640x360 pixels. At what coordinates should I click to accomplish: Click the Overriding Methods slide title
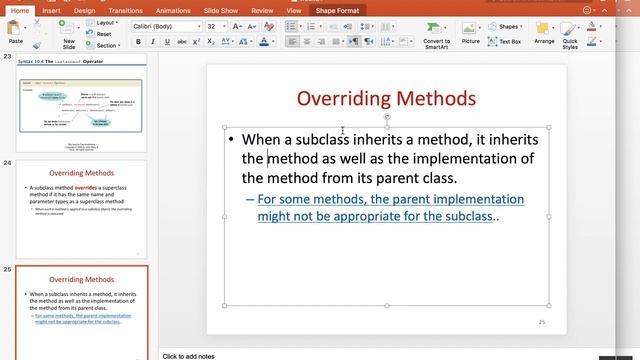386,98
